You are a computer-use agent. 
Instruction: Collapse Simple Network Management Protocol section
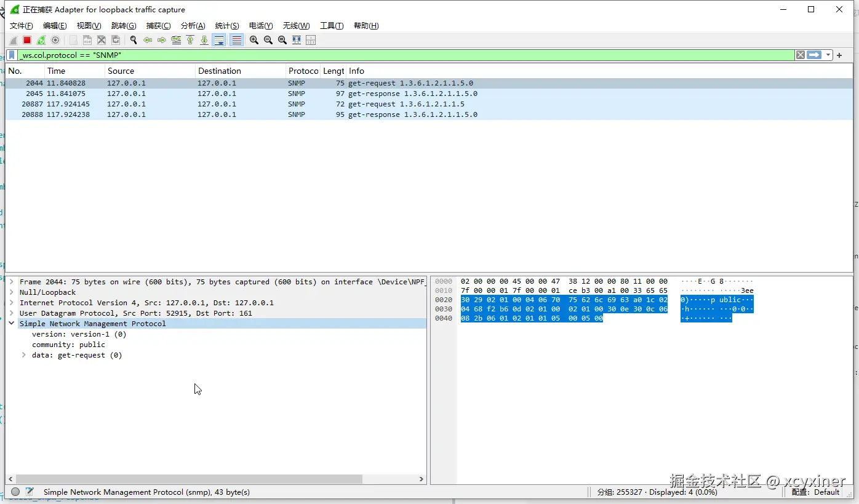[11, 324]
